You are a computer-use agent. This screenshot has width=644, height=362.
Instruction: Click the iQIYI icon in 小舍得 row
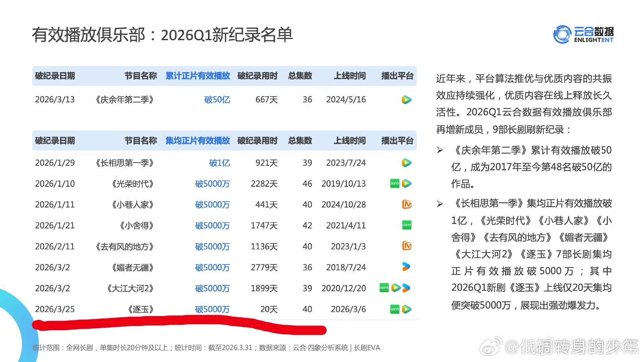pyautogui.click(x=407, y=225)
